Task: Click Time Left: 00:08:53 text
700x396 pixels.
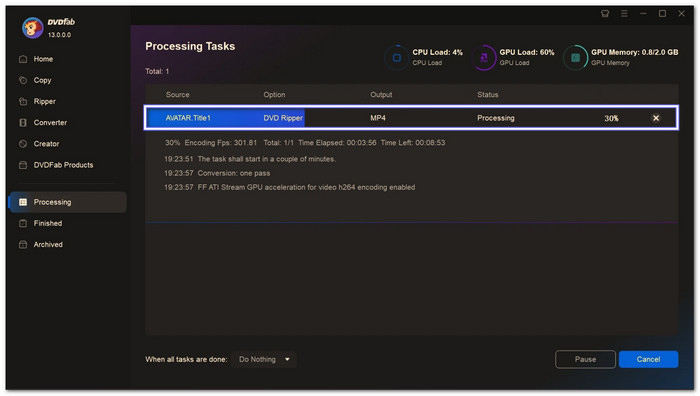Action: tap(412, 143)
